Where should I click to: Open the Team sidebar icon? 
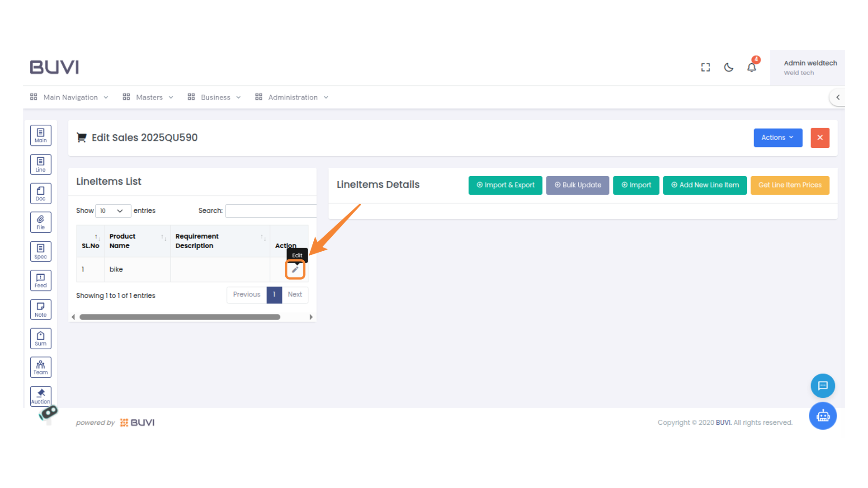click(x=41, y=367)
